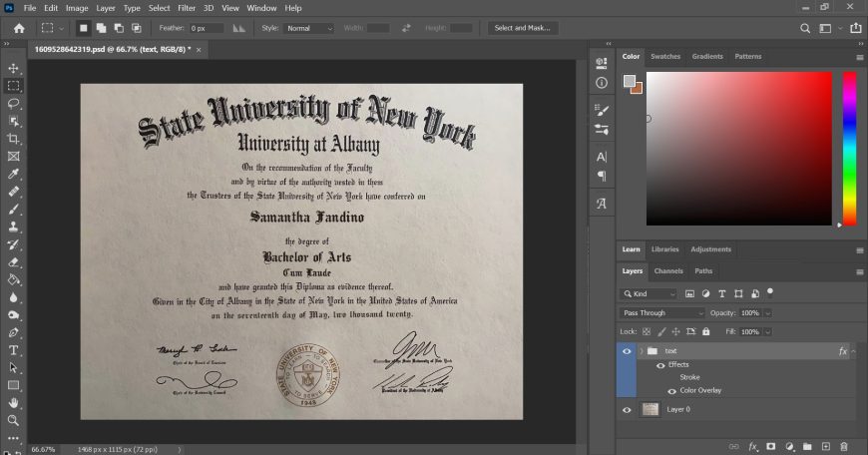Open the Character panel icon
868x455 pixels.
point(602,157)
